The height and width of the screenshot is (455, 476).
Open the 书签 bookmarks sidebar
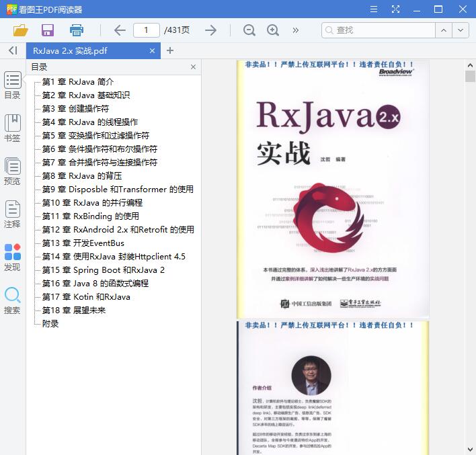coord(13,128)
